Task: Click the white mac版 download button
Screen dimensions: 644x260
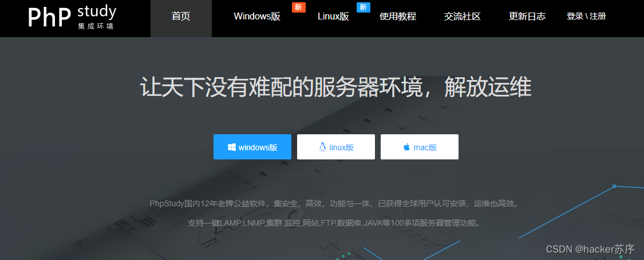Action: pyautogui.click(x=420, y=147)
